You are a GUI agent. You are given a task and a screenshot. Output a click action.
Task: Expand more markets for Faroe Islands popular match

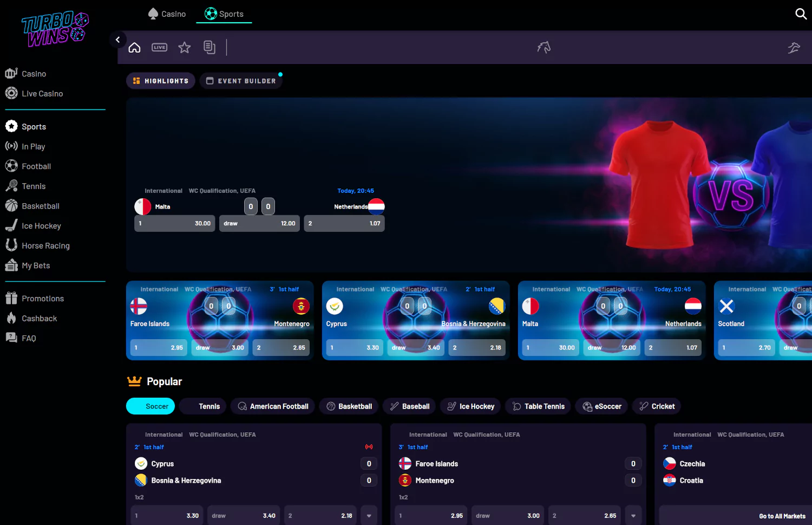click(x=633, y=516)
